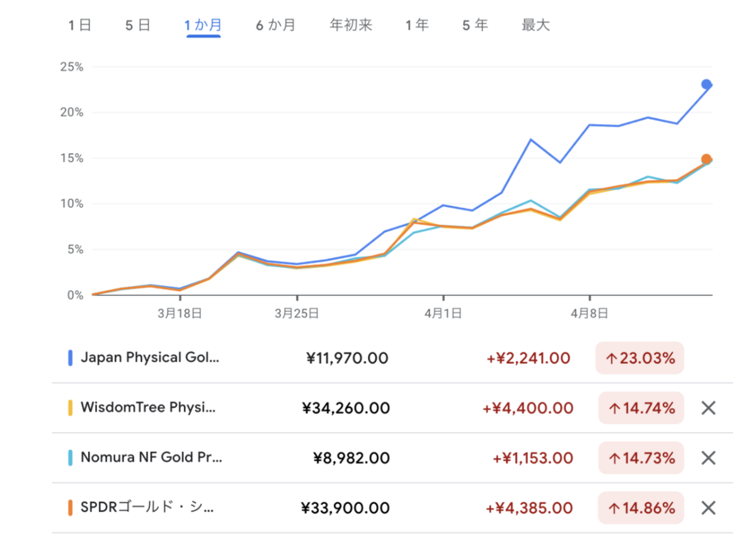Screen dimensions: 756x536
Task: Click the blue endpoint dot on the chart
Action: [x=706, y=83]
